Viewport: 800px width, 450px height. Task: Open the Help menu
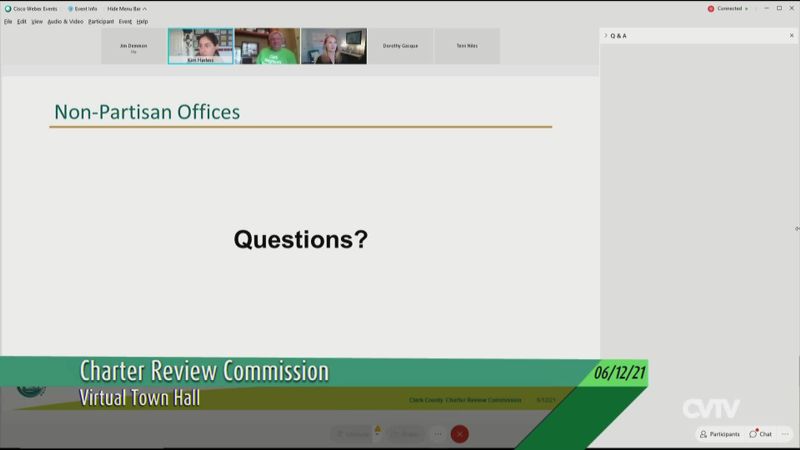pyautogui.click(x=142, y=21)
